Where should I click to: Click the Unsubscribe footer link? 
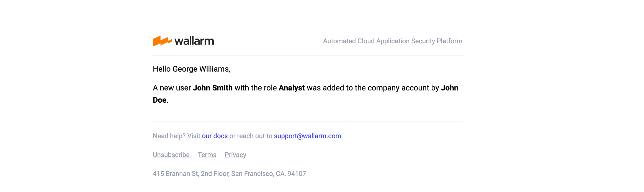(171, 155)
